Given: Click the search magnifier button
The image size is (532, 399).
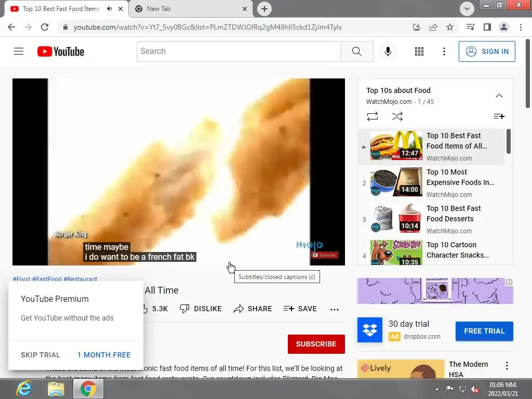Looking at the screenshot, I should pyautogui.click(x=356, y=51).
